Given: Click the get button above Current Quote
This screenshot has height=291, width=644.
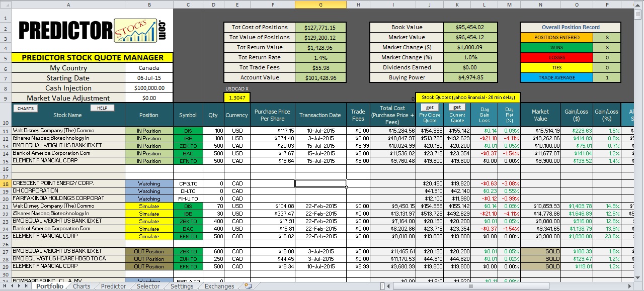Looking at the screenshot, I should 457,107.
